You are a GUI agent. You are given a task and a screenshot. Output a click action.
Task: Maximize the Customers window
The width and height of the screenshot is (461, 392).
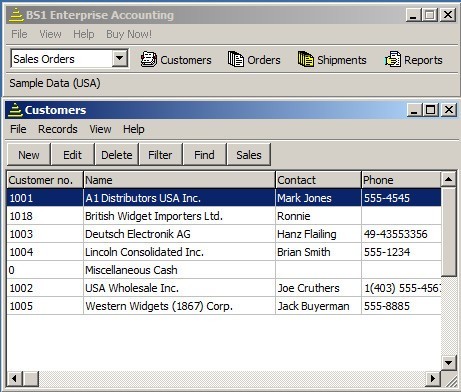pyautogui.click(x=430, y=110)
